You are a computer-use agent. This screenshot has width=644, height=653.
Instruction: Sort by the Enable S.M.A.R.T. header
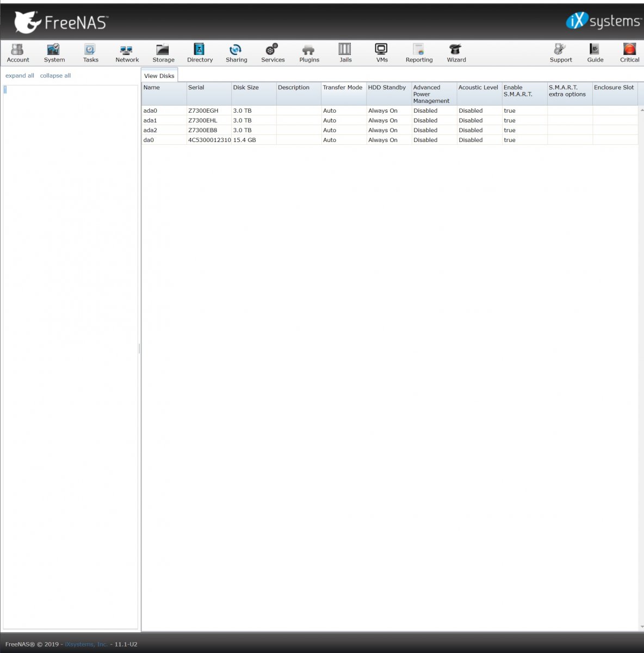524,94
